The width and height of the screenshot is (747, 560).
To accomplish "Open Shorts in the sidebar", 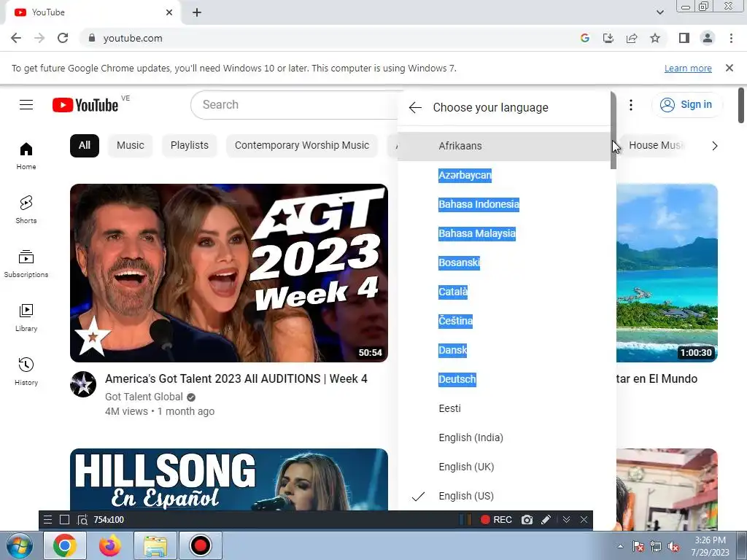I will click(26, 209).
